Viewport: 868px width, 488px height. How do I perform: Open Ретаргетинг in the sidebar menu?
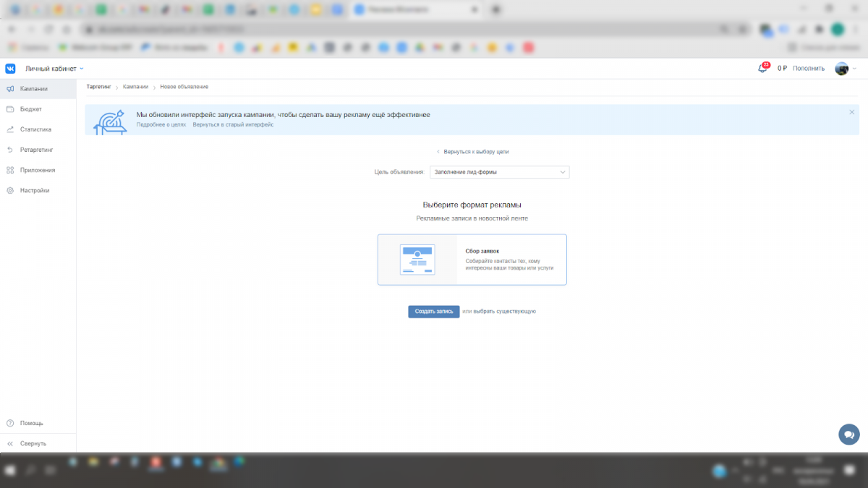click(36, 150)
